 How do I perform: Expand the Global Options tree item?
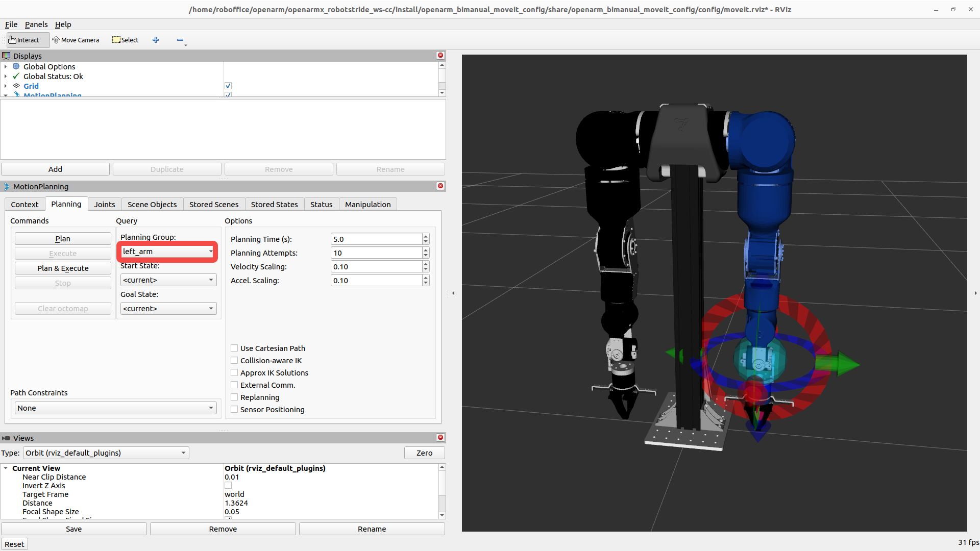pos(6,67)
